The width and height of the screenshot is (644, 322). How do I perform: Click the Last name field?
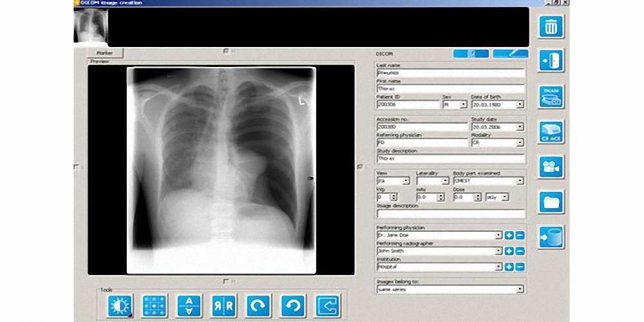pos(451,73)
